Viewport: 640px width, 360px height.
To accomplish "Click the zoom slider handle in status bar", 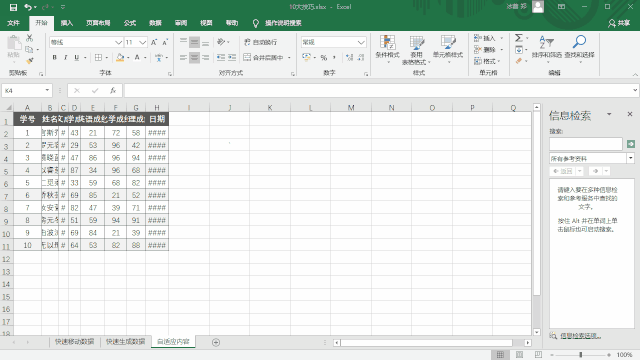I will click(x=580, y=355).
